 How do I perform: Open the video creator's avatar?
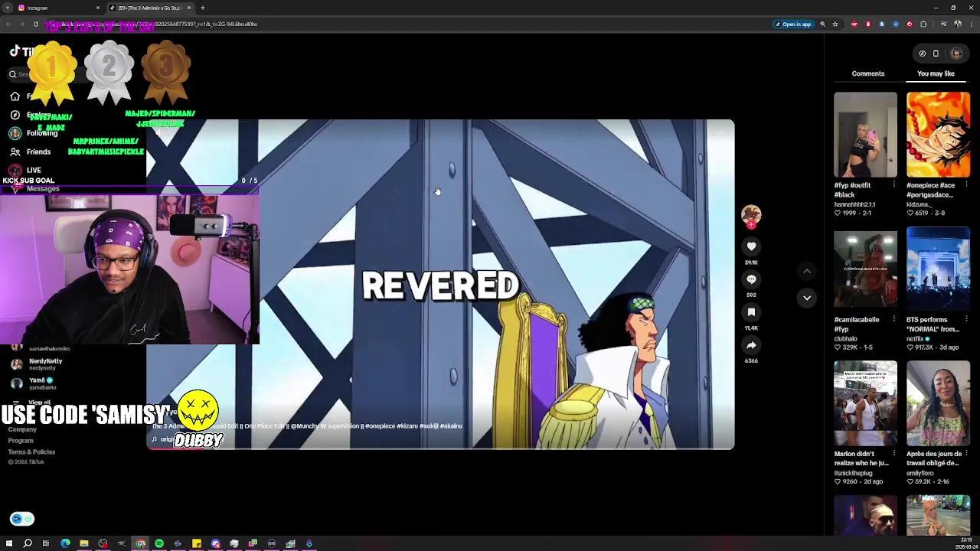[x=751, y=214]
